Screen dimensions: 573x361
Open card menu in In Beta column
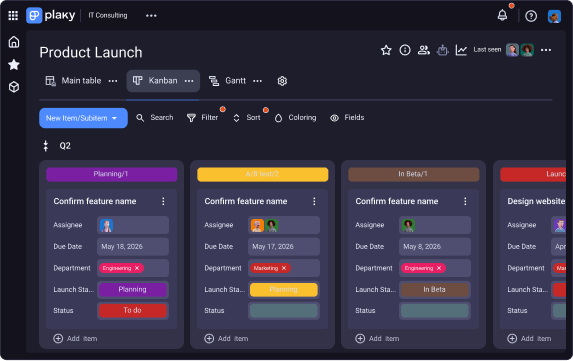(x=465, y=201)
